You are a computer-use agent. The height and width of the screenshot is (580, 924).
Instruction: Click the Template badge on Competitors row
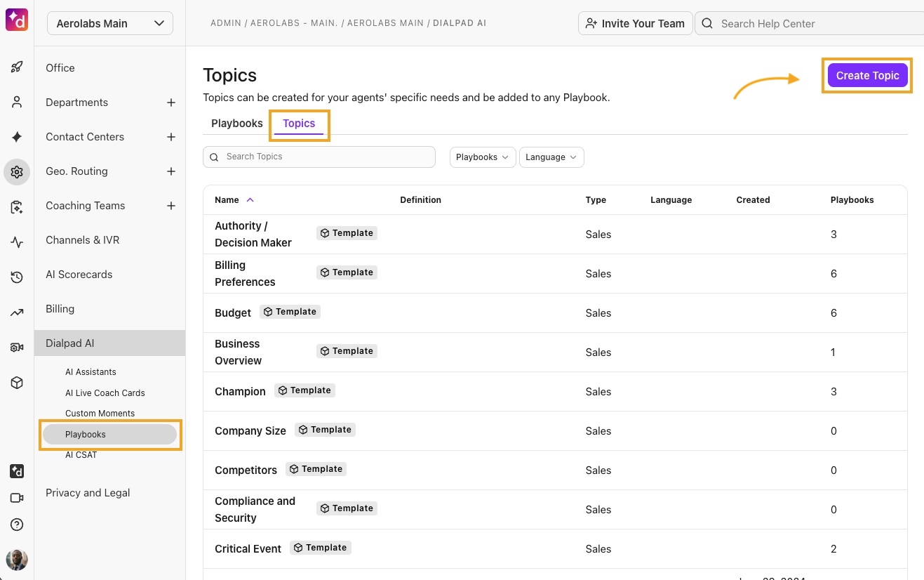click(316, 469)
